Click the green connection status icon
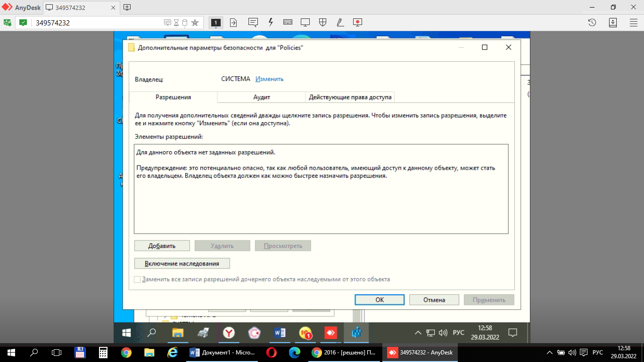Image resolution: width=644 pixels, height=362 pixels. pyautogui.click(x=23, y=22)
